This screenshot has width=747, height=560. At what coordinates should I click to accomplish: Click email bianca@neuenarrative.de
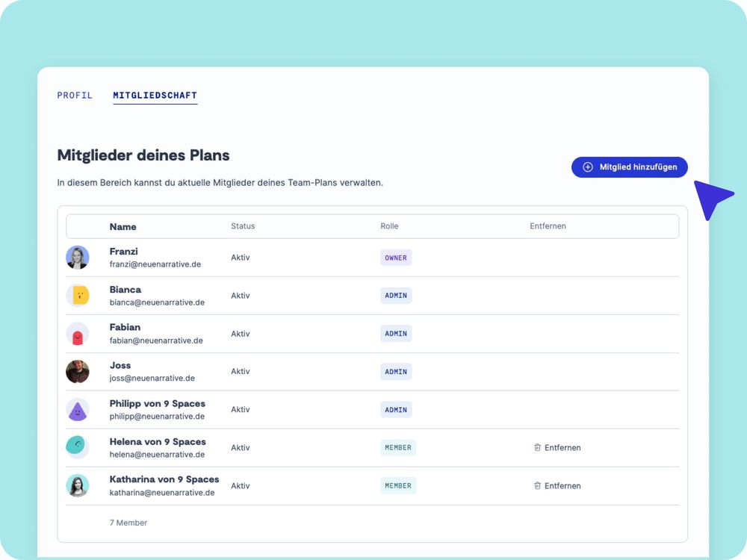click(x=157, y=302)
